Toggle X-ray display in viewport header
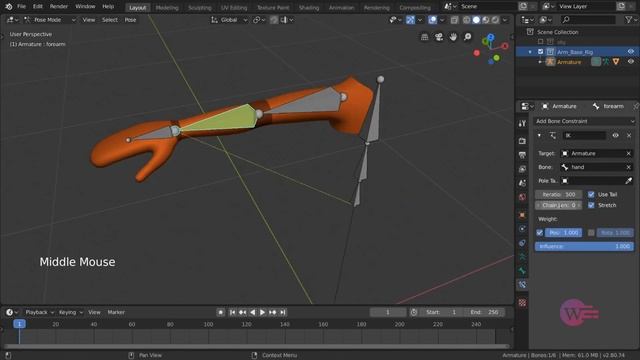 [454, 20]
